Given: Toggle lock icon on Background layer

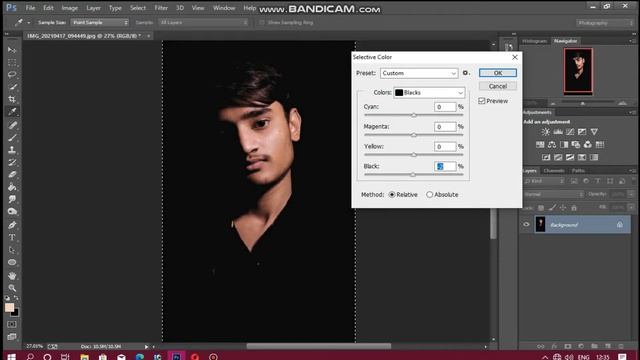Looking at the screenshot, I should [x=620, y=224].
